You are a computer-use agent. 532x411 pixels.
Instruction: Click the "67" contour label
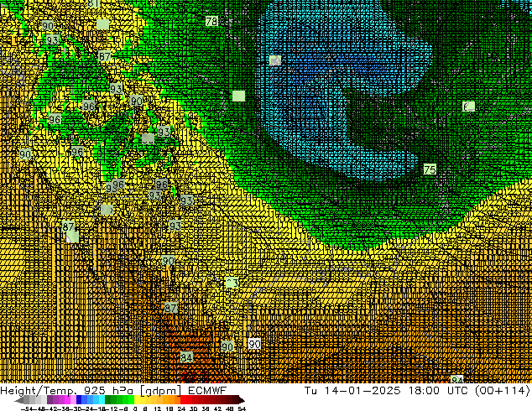click(x=104, y=56)
